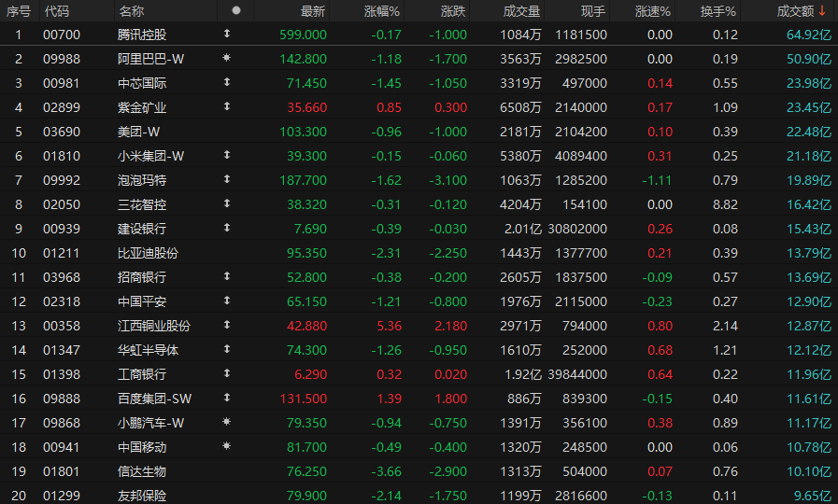This screenshot has width=838, height=504.
Task: Click stock code 09988
Action: click(62, 59)
